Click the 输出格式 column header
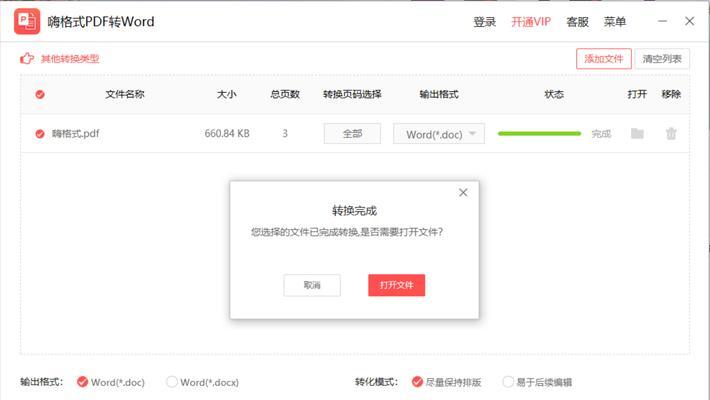Image resolution: width=710 pixels, height=400 pixels. point(439,94)
